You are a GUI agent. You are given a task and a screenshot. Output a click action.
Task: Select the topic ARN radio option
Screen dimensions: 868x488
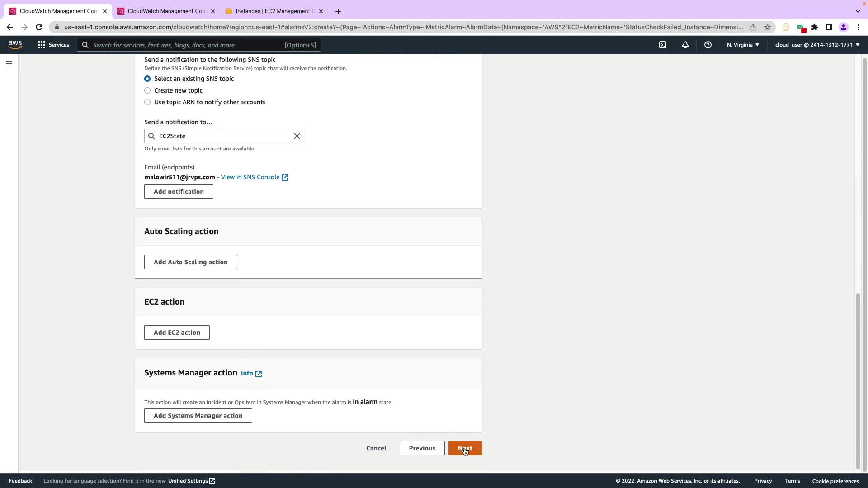coord(147,102)
